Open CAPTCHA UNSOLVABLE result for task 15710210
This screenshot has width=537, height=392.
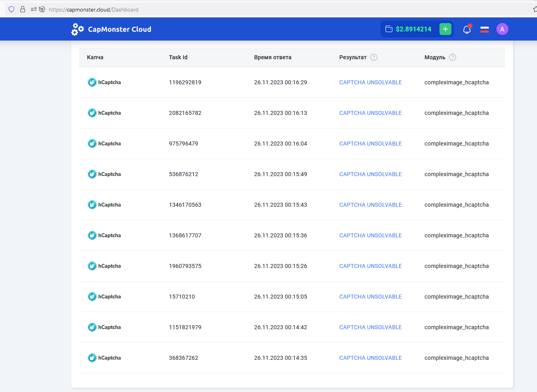[x=371, y=297]
